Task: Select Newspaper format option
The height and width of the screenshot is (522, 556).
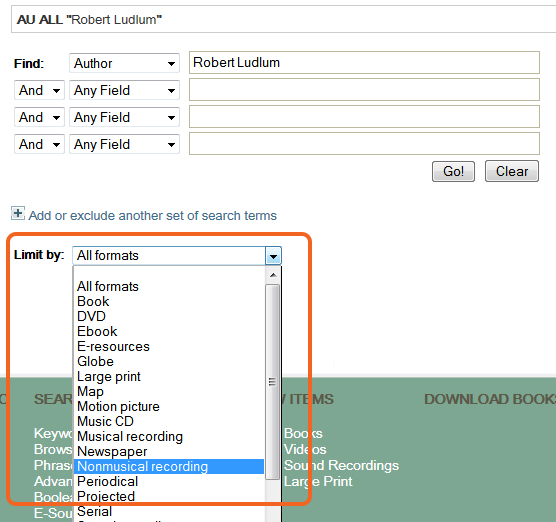Action: [x=169, y=451]
